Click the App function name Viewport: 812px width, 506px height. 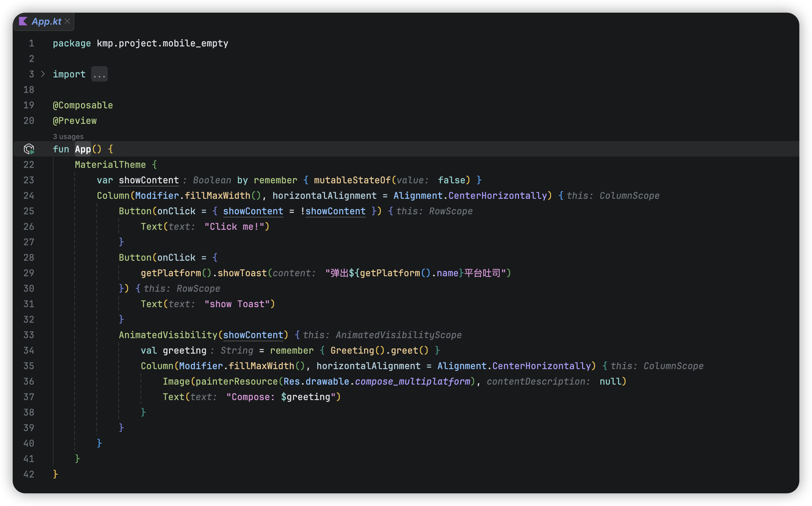pyautogui.click(x=83, y=149)
